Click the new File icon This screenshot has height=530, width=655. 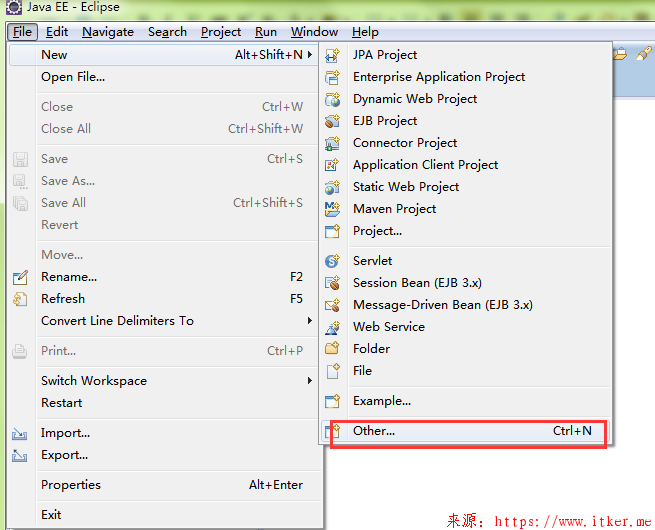pyautogui.click(x=333, y=371)
